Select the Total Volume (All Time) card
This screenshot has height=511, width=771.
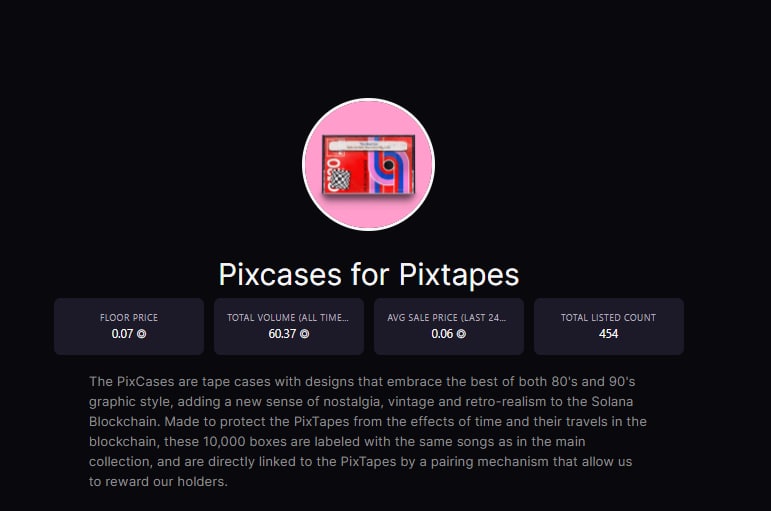click(289, 326)
